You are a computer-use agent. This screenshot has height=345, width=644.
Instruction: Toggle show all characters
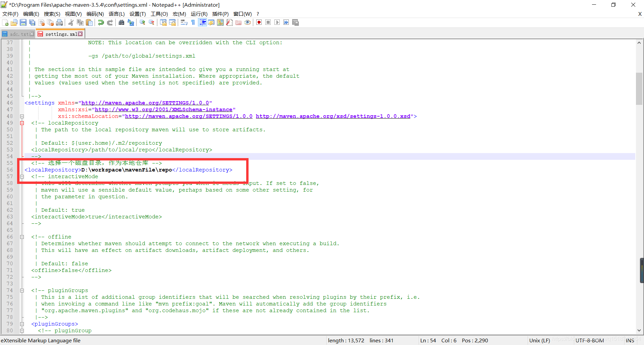click(x=193, y=22)
